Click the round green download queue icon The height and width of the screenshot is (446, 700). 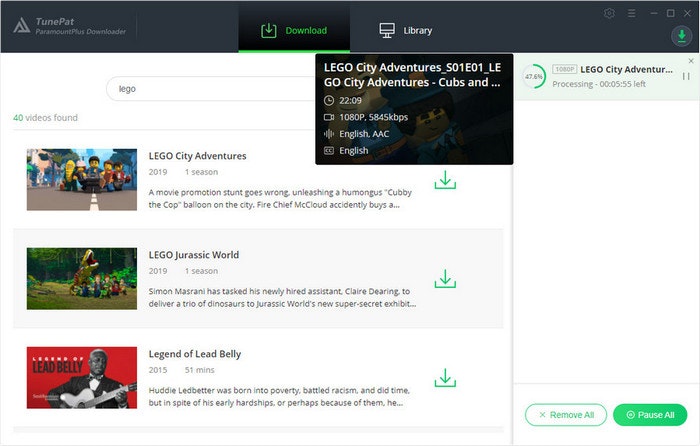pyautogui.click(x=681, y=36)
